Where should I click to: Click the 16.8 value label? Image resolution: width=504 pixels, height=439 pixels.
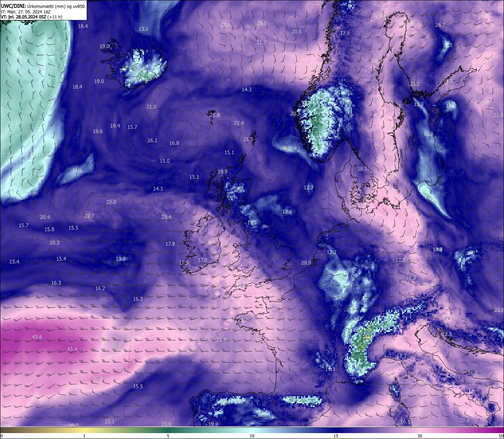[x=174, y=143]
